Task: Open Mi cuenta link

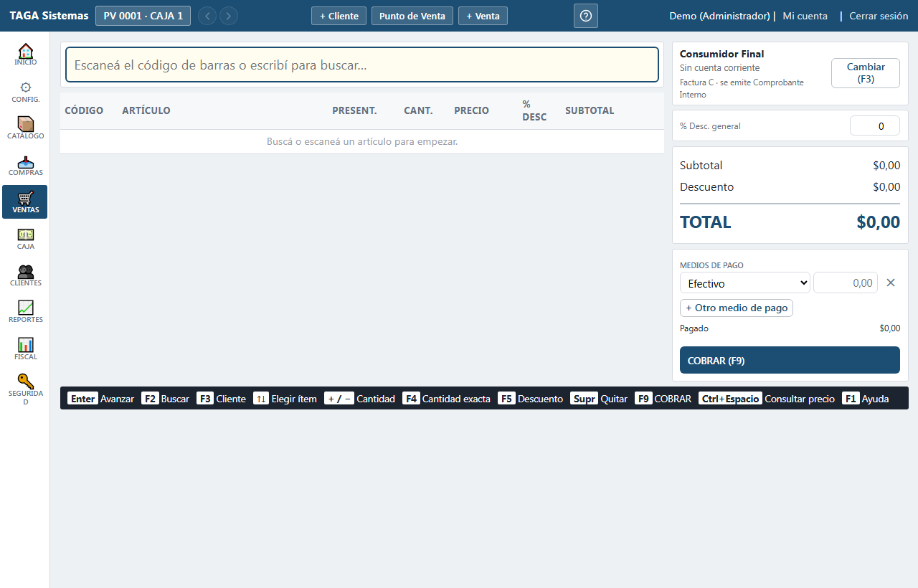Action: tap(805, 16)
